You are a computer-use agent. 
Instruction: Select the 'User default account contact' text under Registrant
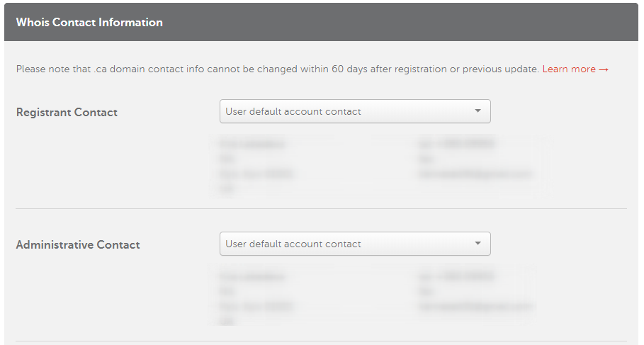(293, 111)
